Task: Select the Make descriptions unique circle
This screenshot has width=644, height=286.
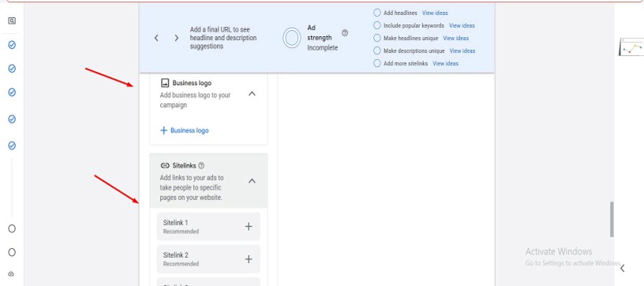Action: click(x=377, y=50)
